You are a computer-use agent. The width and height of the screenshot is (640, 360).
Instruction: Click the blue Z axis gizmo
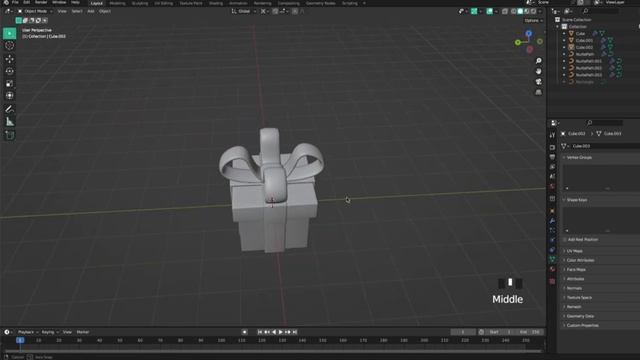point(529,33)
